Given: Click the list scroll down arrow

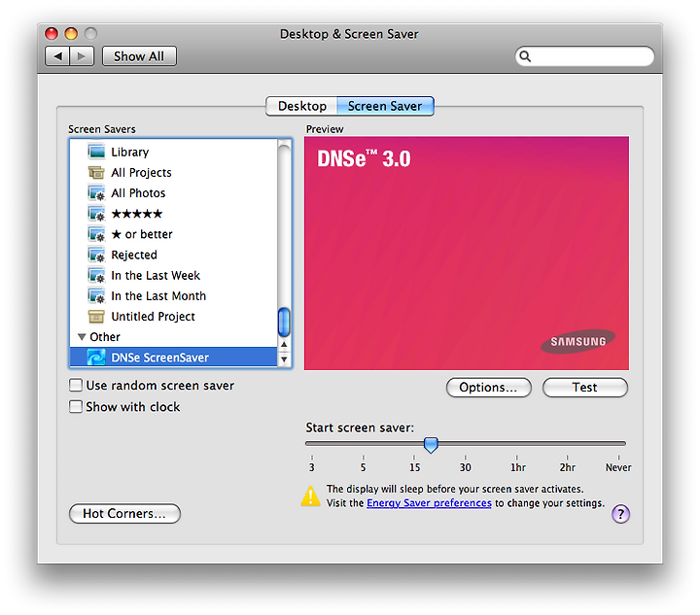Looking at the screenshot, I should pos(284,359).
